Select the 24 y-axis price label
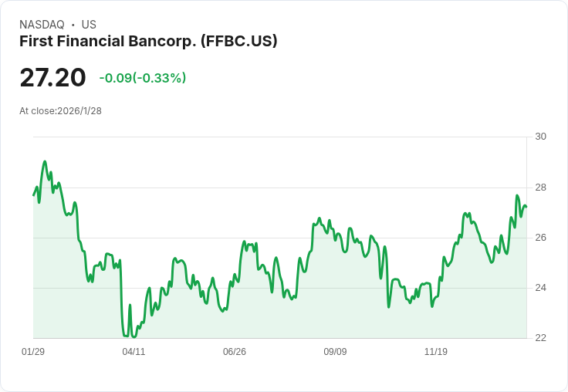The height and width of the screenshot is (392, 568). click(540, 288)
